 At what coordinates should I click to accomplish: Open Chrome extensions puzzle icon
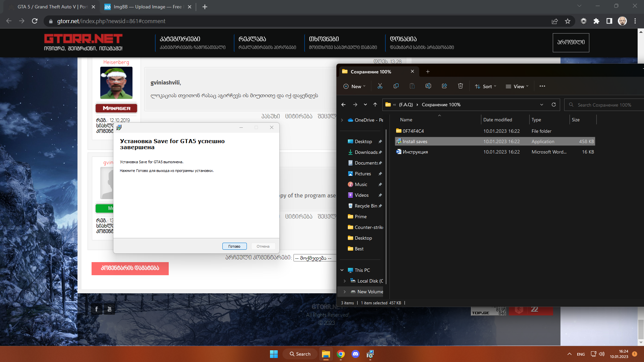point(596,21)
